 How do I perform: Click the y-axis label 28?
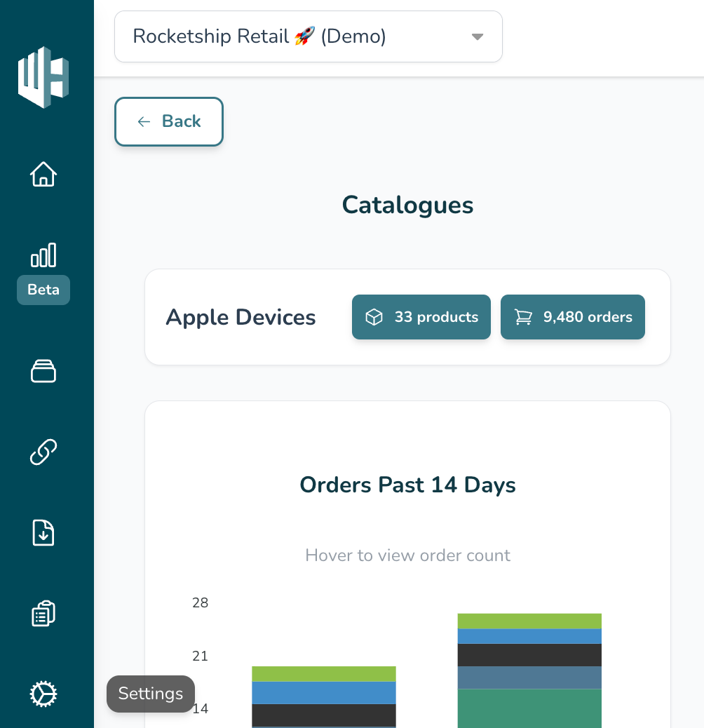tap(201, 602)
